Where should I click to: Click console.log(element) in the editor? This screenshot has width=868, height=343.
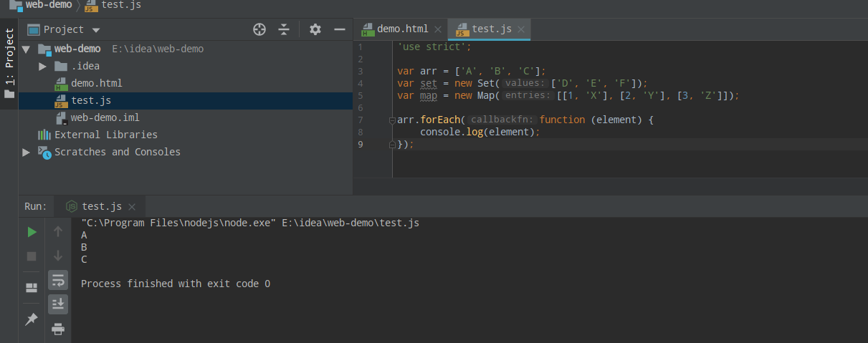(479, 132)
